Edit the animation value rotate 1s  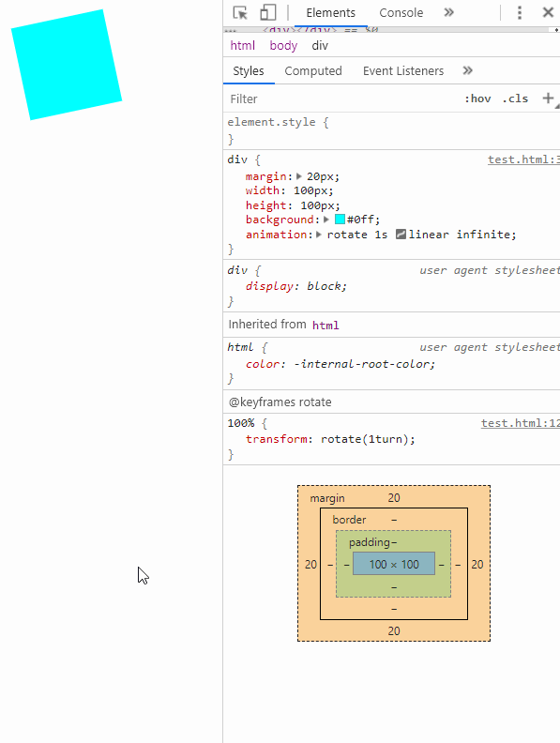[357, 235]
